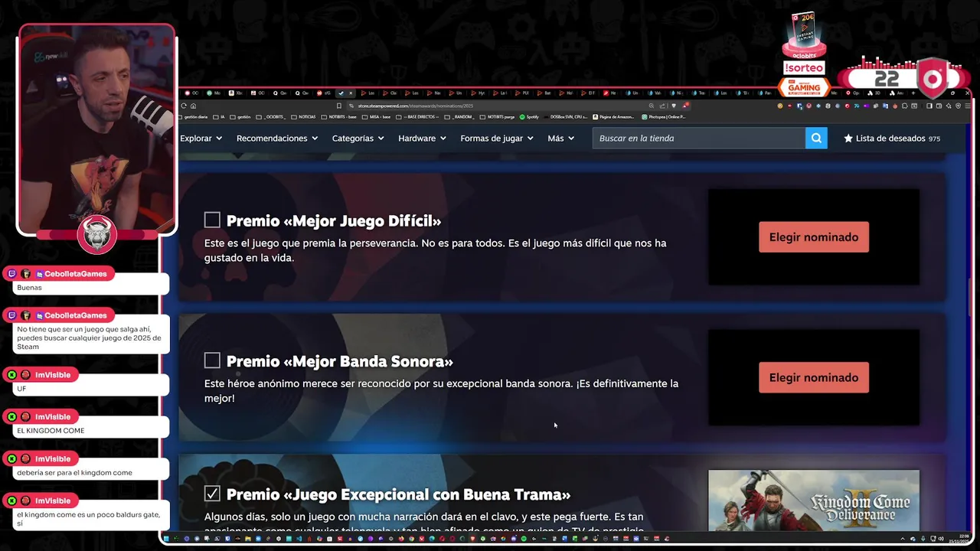
Task: Switch to the 'Xbx' browser tab
Action: coord(237,93)
